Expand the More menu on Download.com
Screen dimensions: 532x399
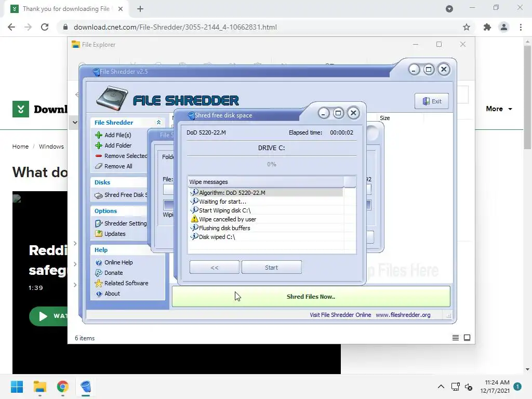point(499,109)
